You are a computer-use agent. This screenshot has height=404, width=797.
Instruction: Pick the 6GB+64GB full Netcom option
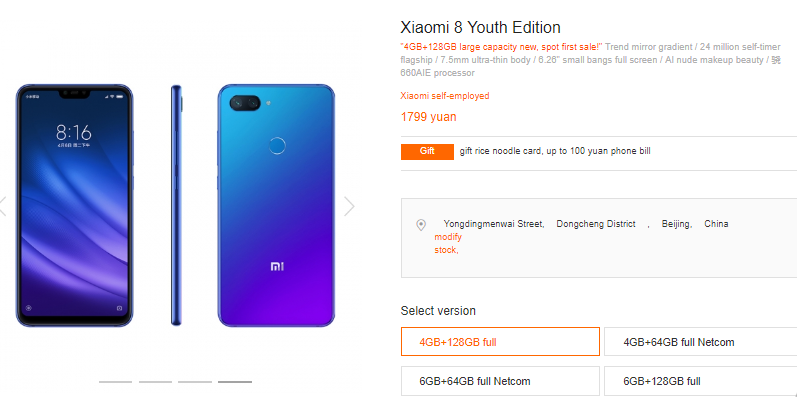(500, 381)
